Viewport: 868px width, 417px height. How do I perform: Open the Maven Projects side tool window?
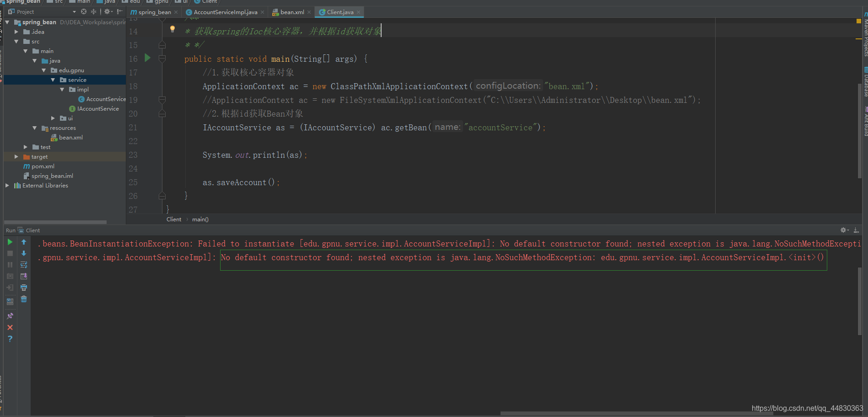pyautogui.click(x=865, y=34)
